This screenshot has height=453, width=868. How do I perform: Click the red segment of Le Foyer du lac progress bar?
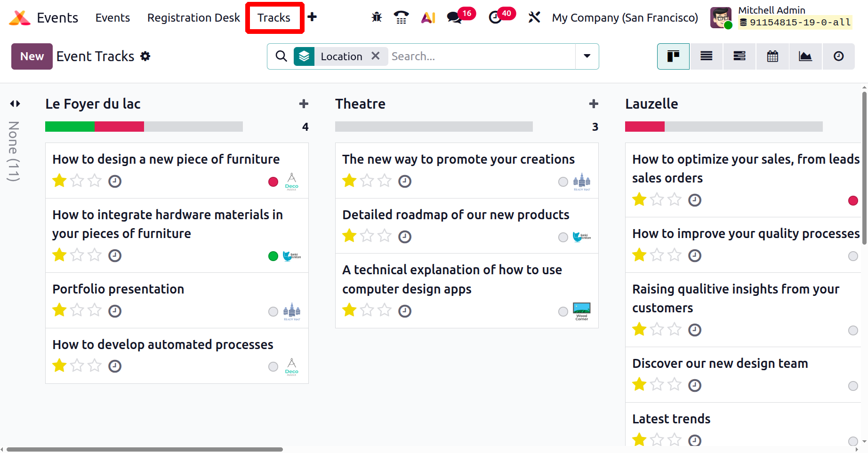[119, 127]
